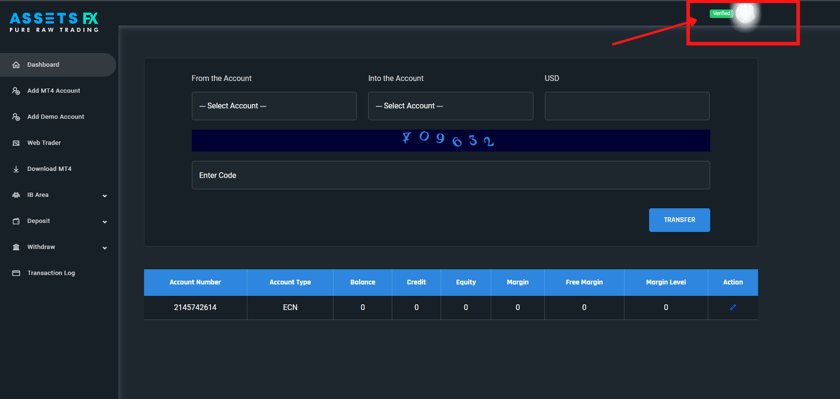The width and height of the screenshot is (840, 399).
Task: Click the Action column header
Action: click(x=733, y=282)
